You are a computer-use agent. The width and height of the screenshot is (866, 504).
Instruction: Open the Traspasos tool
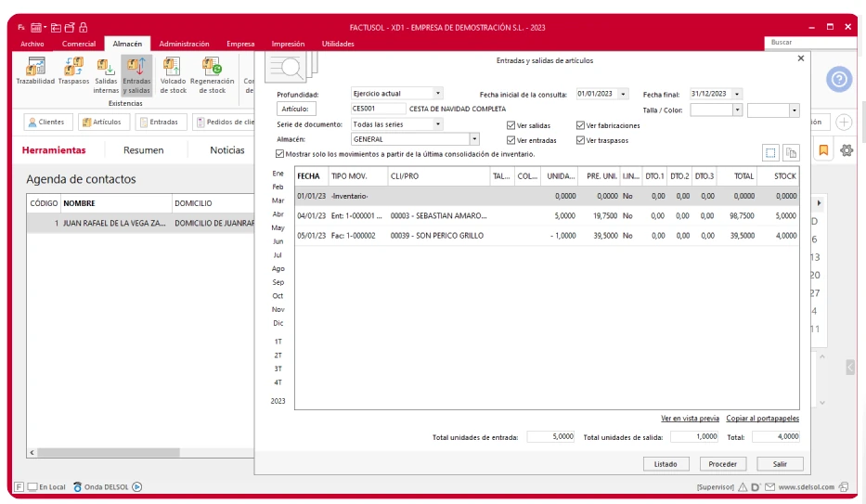[x=73, y=69]
